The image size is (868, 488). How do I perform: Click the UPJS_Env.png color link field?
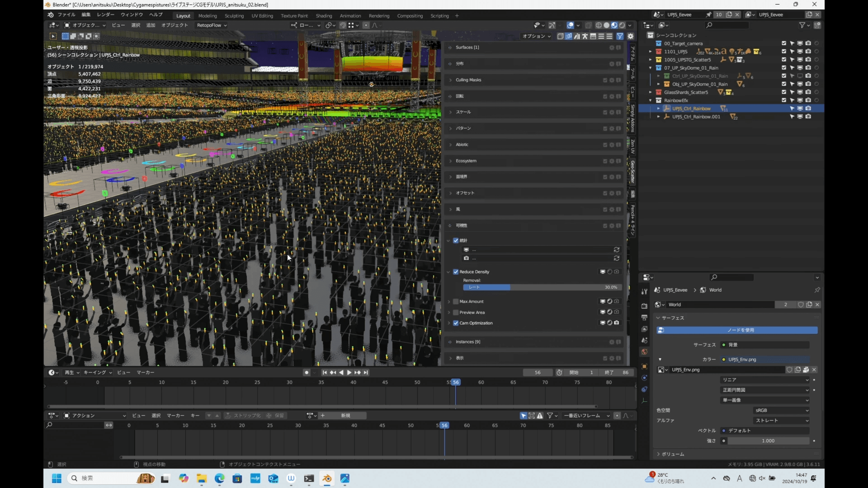click(x=765, y=360)
